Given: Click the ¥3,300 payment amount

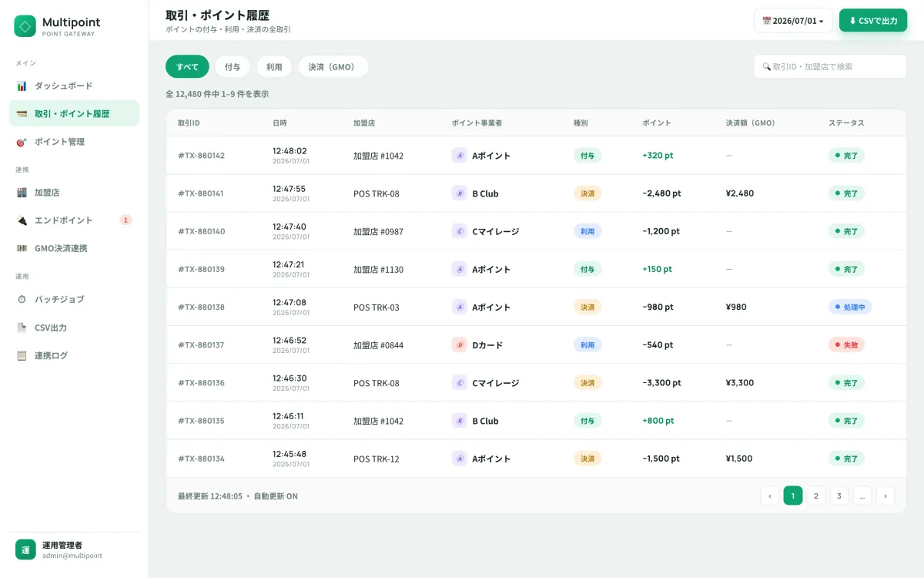Looking at the screenshot, I should coord(740,383).
